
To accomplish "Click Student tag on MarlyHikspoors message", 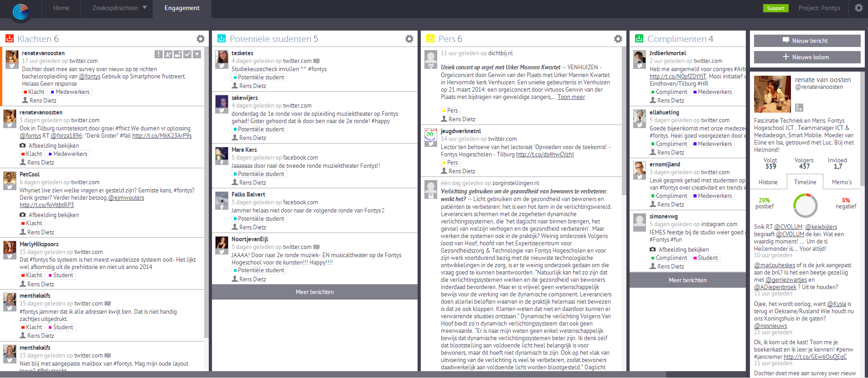I will tap(61, 275).
